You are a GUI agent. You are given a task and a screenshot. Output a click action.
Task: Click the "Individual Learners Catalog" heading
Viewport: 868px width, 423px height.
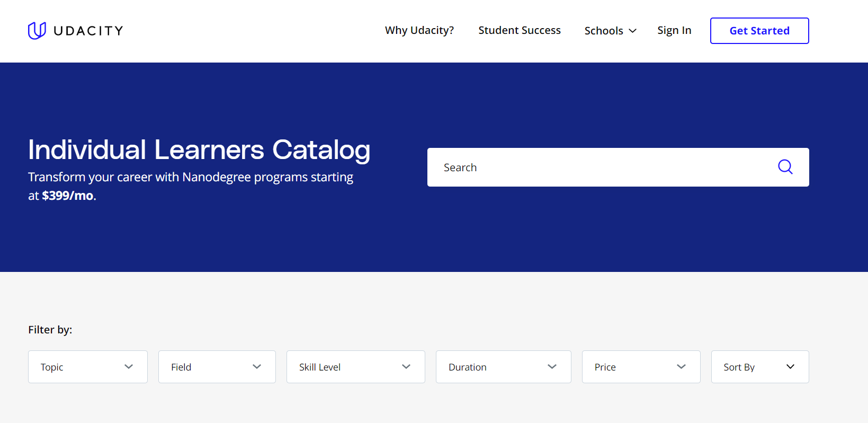point(199,149)
